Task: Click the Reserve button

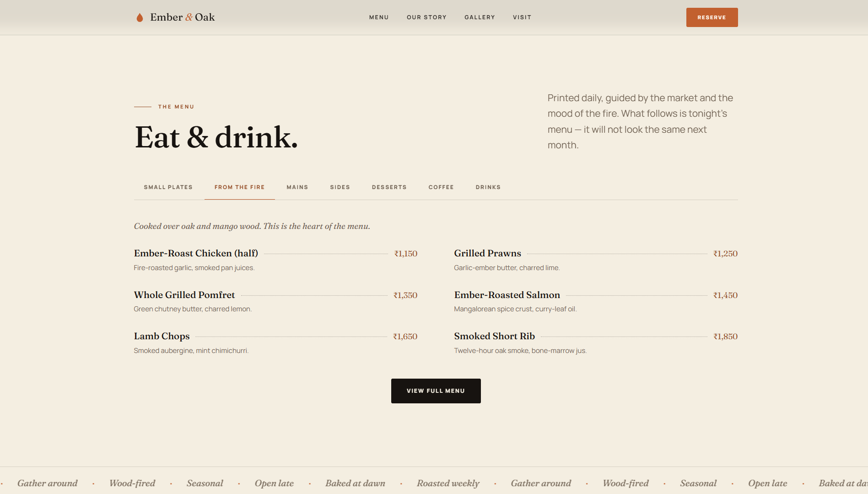Action: coord(712,17)
